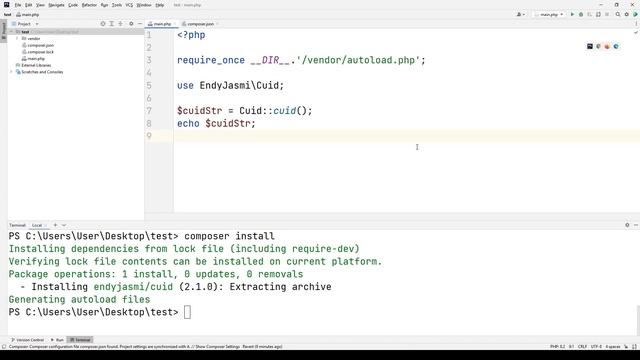This screenshot has width=640, height=360.
Task: Click expand all icon in Project panel
Action: coord(111,24)
